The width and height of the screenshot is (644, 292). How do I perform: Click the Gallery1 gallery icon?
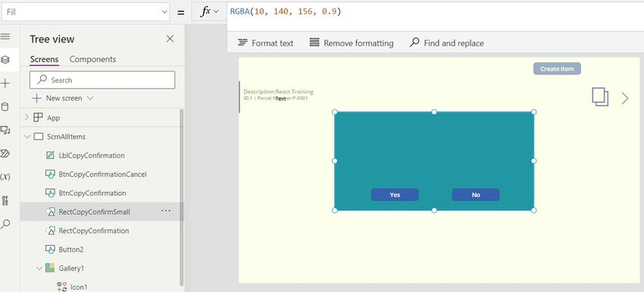(x=50, y=268)
